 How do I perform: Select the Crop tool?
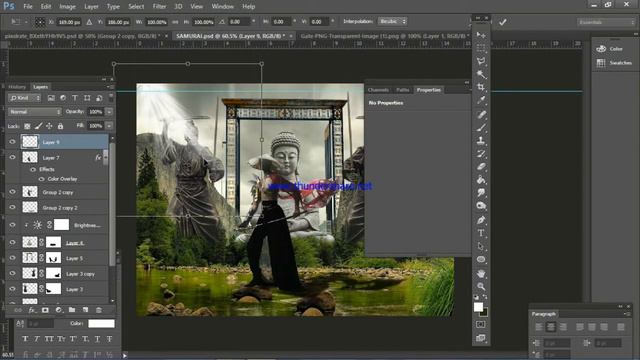tap(481, 87)
